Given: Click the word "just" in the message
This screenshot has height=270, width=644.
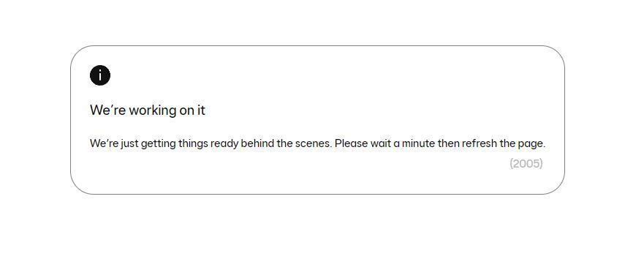Looking at the screenshot, I should tap(129, 144).
